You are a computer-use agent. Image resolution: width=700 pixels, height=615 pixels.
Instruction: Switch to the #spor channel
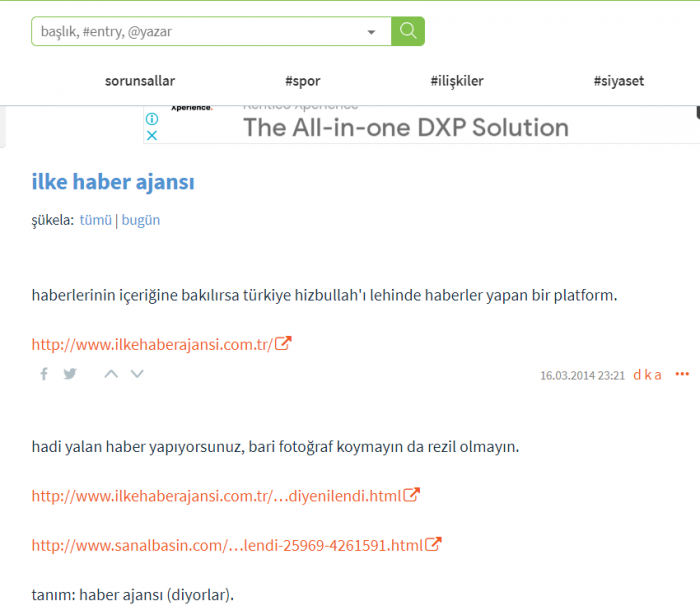click(302, 81)
